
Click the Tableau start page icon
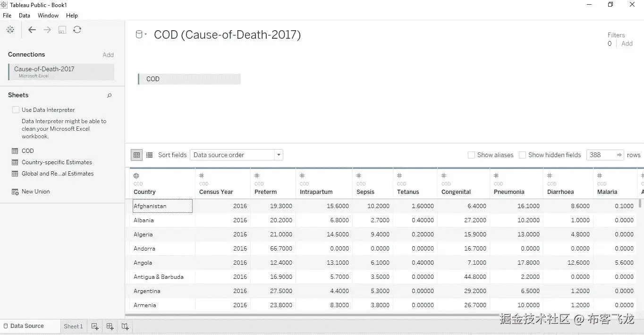point(10,30)
